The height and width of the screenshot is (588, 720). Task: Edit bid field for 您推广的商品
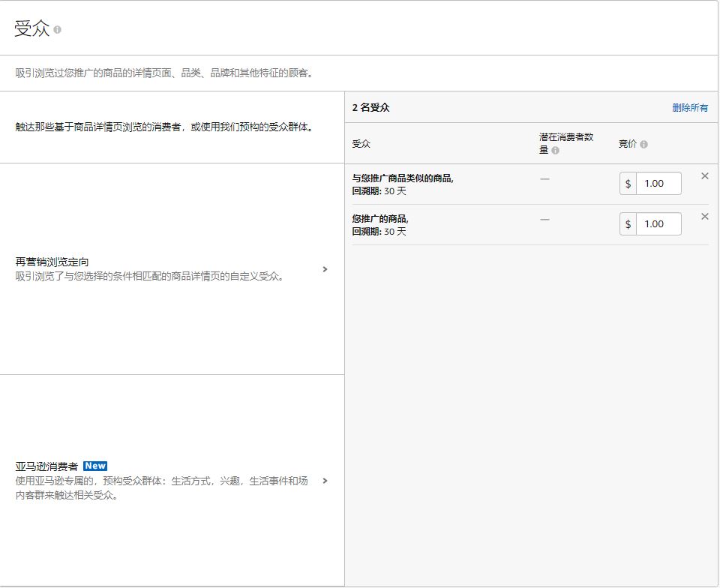click(x=658, y=224)
